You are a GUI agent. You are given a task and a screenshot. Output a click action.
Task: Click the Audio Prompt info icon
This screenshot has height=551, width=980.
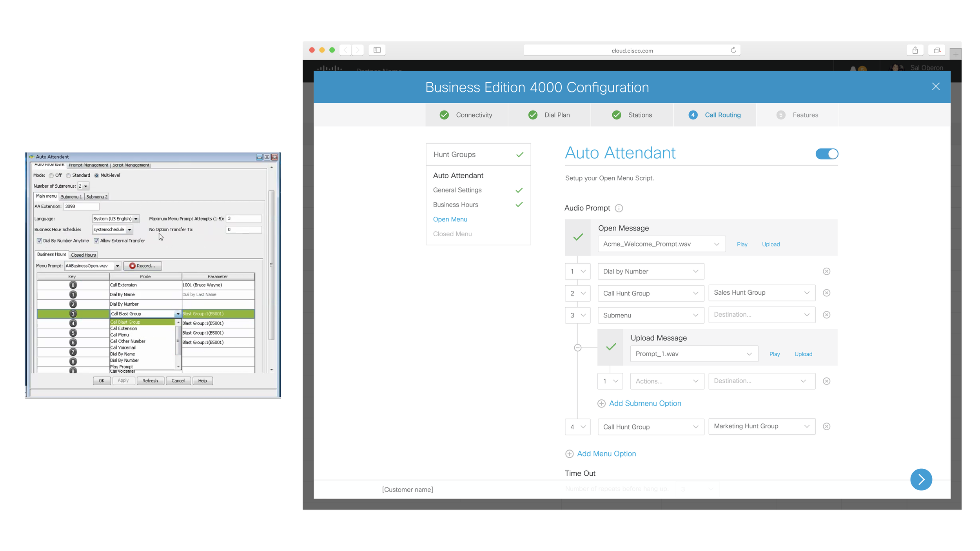[619, 208]
